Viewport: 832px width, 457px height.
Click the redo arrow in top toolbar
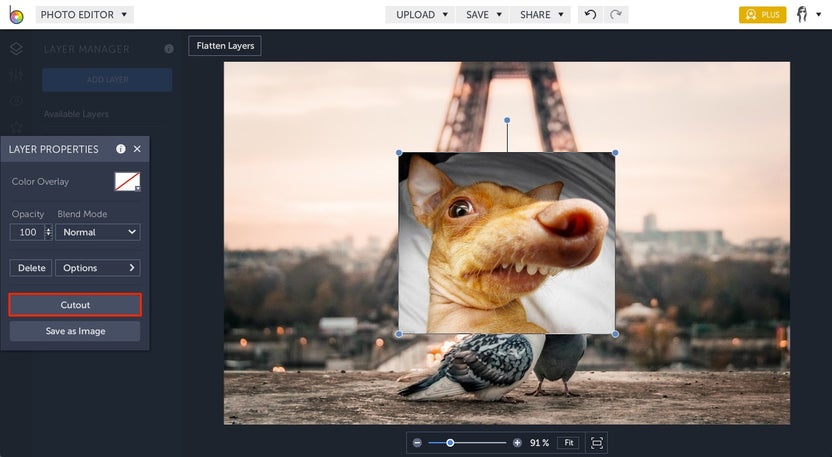(x=616, y=15)
